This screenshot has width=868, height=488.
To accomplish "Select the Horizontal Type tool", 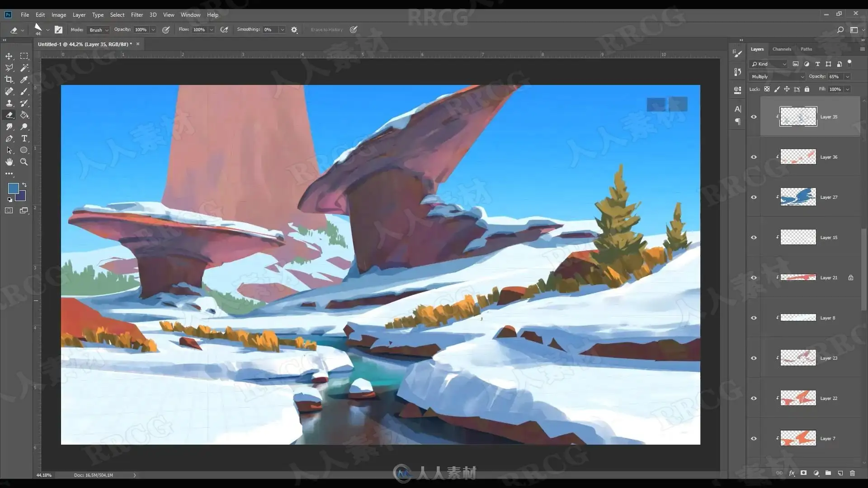I will click(x=24, y=139).
